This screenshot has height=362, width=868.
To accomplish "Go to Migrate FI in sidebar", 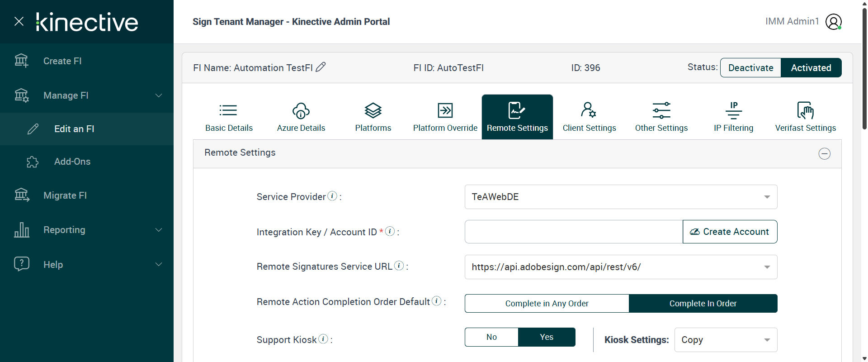I will click(65, 195).
